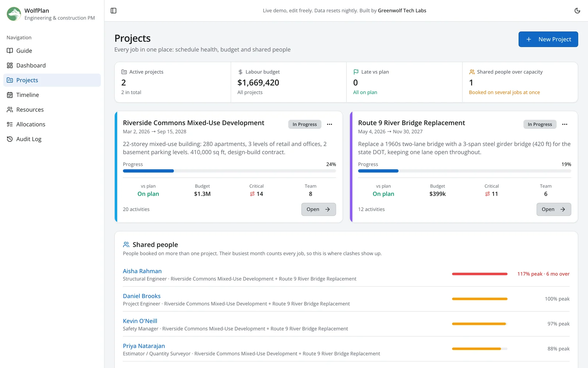
Task: Click Riverside Commons critical activities icon
Action: pyautogui.click(x=252, y=194)
